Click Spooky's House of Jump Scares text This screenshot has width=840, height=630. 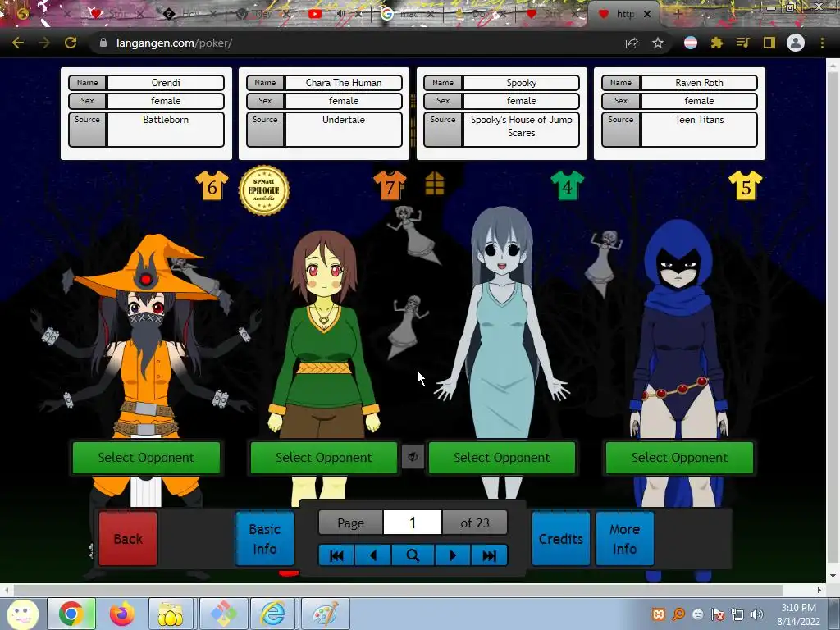click(521, 126)
